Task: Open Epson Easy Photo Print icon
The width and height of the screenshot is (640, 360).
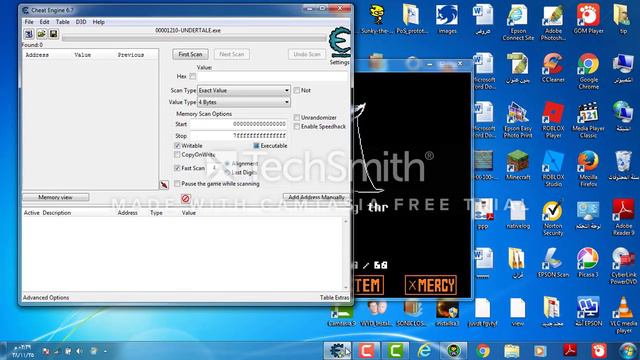Action: pos(518,120)
